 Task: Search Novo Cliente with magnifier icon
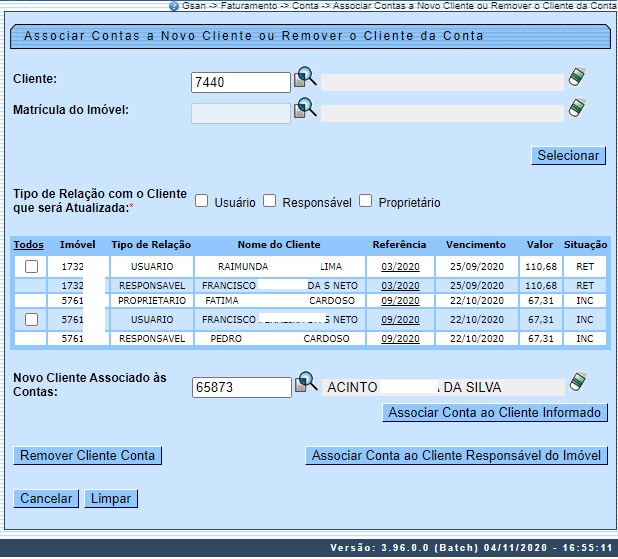[x=304, y=384]
